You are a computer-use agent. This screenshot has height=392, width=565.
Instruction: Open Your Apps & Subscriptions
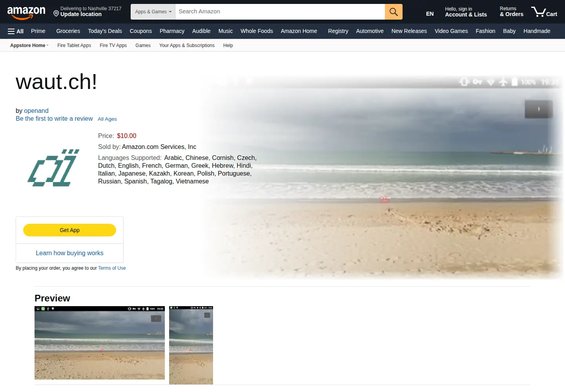[x=187, y=45]
